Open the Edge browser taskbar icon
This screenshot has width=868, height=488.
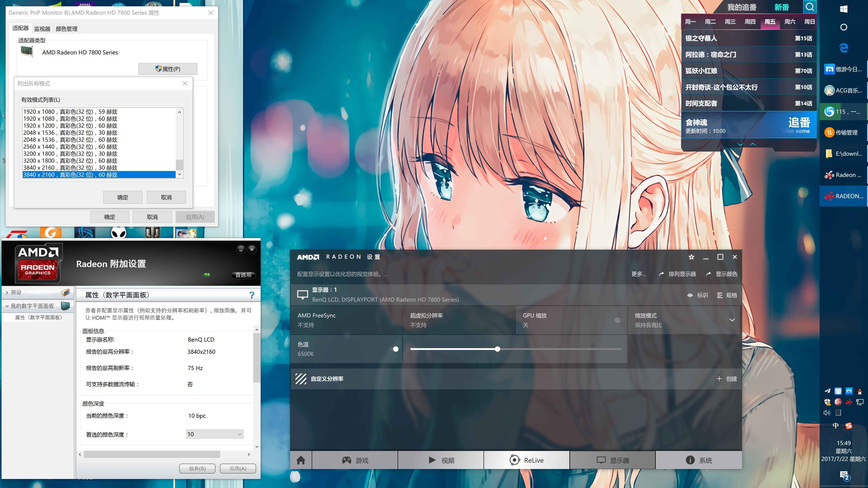pyautogui.click(x=843, y=48)
